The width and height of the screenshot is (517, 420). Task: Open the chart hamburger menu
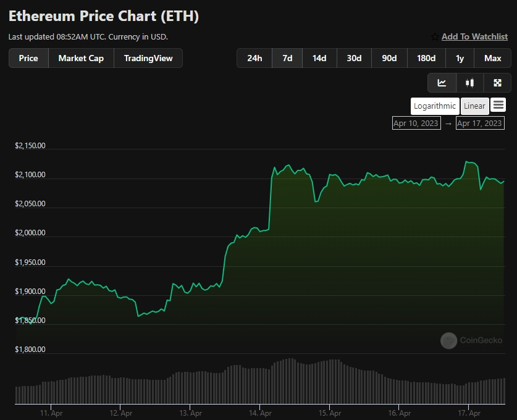(x=498, y=106)
